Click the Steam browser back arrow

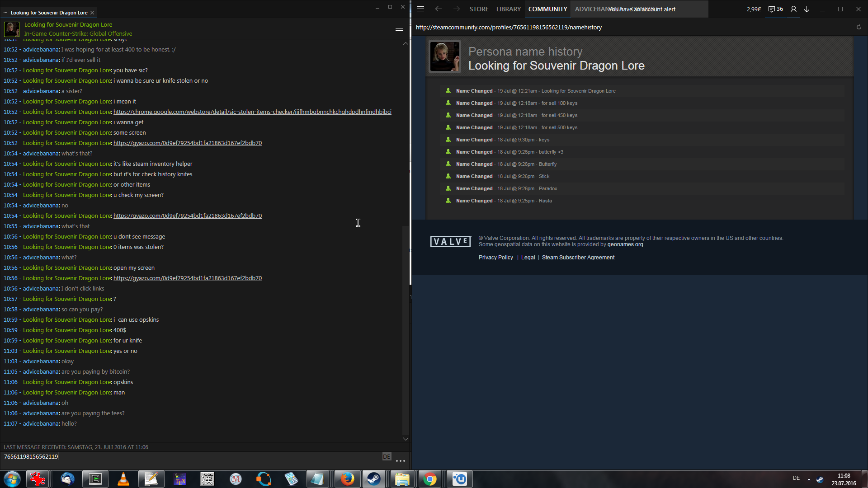[438, 9]
